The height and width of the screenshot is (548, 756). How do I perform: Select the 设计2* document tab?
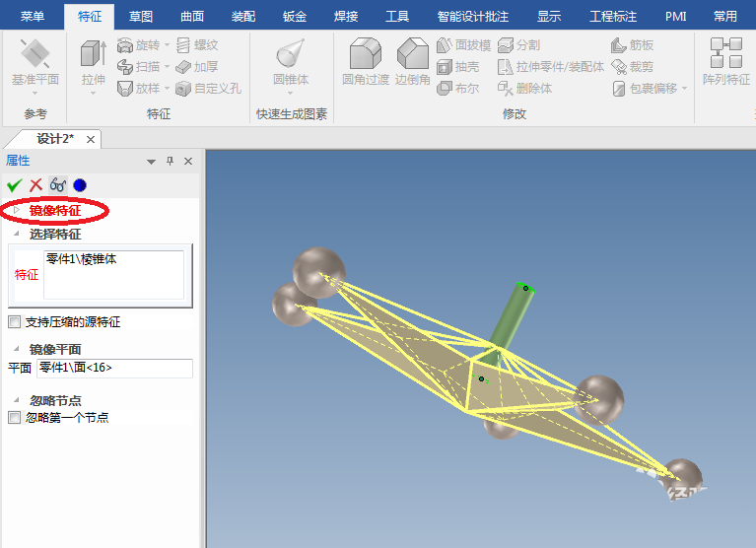tap(55, 139)
